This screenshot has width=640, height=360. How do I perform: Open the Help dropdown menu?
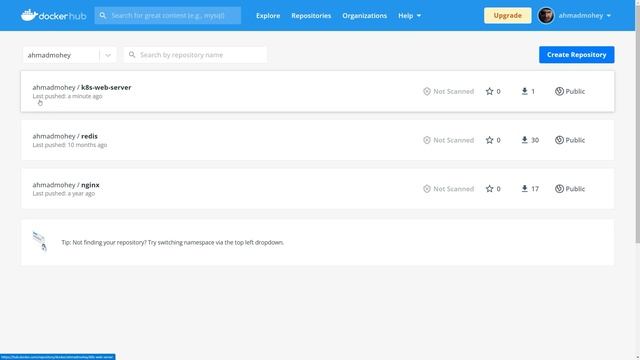[409, 16]
